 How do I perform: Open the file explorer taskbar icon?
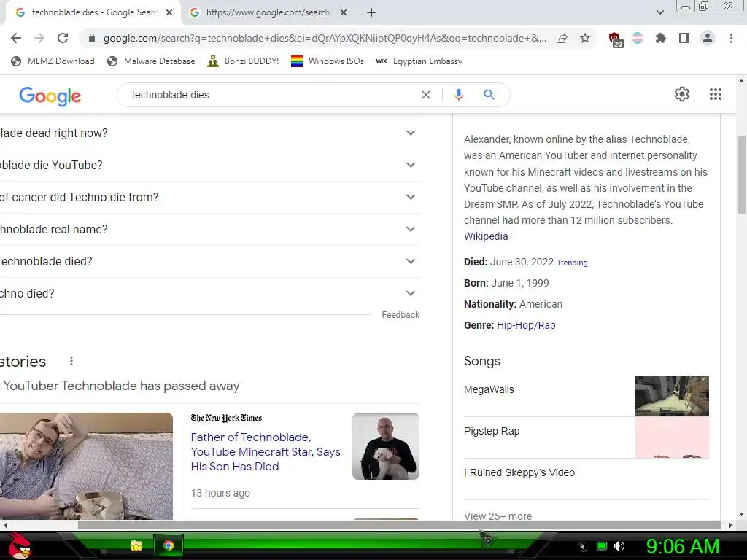click(x=136, y=545)
